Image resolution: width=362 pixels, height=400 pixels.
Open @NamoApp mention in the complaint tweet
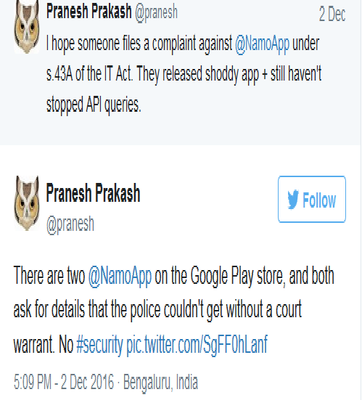[262, 44]
